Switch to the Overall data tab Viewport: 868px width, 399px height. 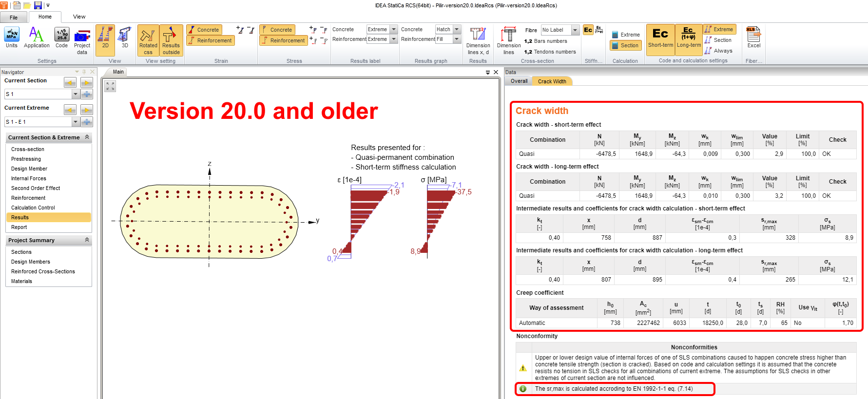pyautogui.click(x=519, y=81)
